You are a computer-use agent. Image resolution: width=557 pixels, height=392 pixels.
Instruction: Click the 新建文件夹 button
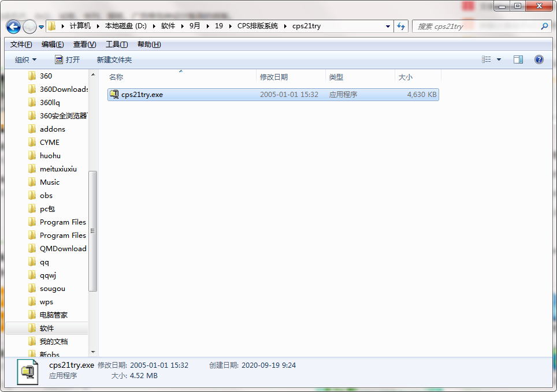click(x=114, y=59)
